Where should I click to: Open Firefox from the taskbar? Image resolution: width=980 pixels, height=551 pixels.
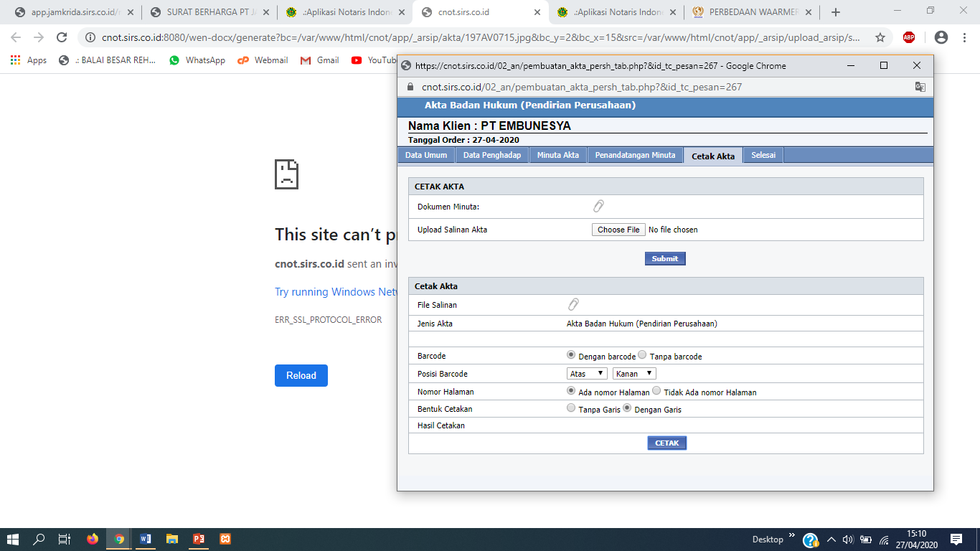(93, 539)
